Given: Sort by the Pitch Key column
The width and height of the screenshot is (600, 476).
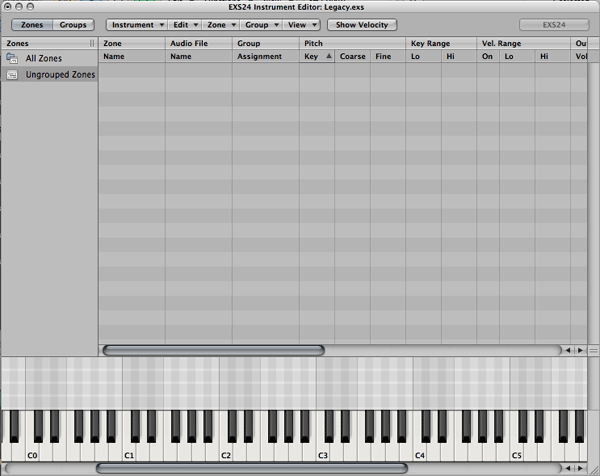Looking at the screenshot, I should 316,56.
